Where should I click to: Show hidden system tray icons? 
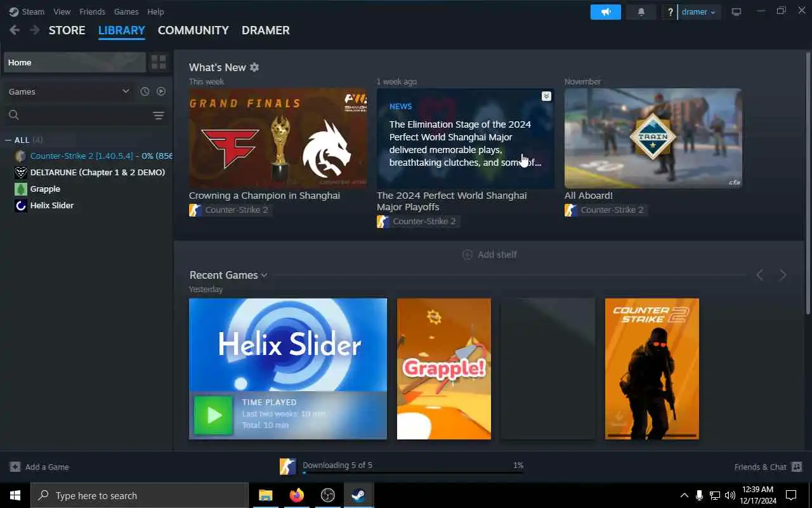pyautogui.click(x=684, y=495)
